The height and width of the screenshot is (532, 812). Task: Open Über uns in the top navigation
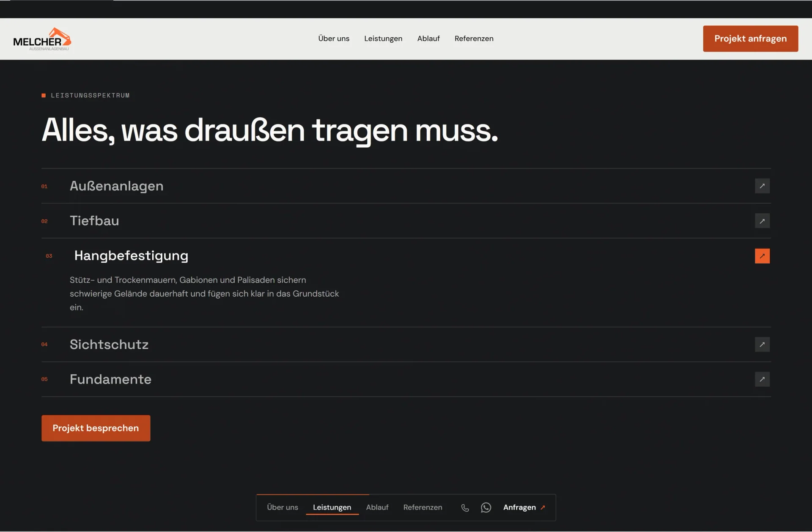(x=334, y=39)
